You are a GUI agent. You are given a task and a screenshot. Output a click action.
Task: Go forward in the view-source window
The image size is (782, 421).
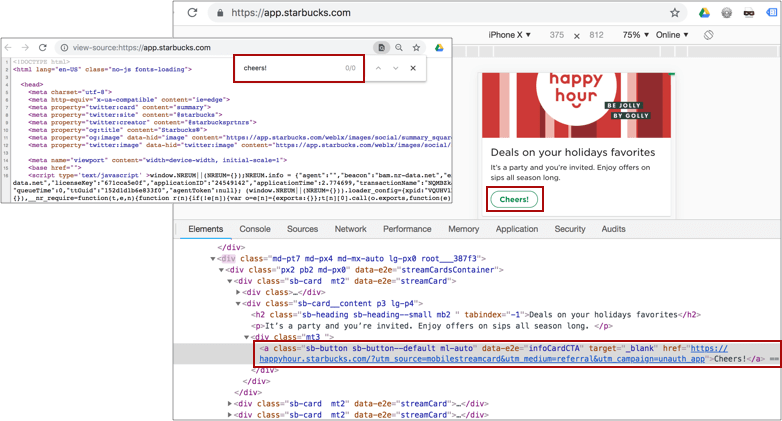click(x=25, y=48)
